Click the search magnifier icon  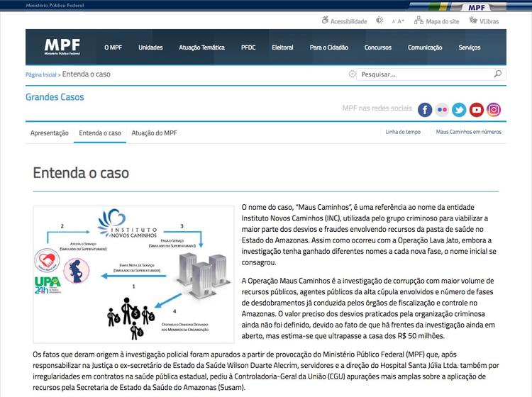498,74
